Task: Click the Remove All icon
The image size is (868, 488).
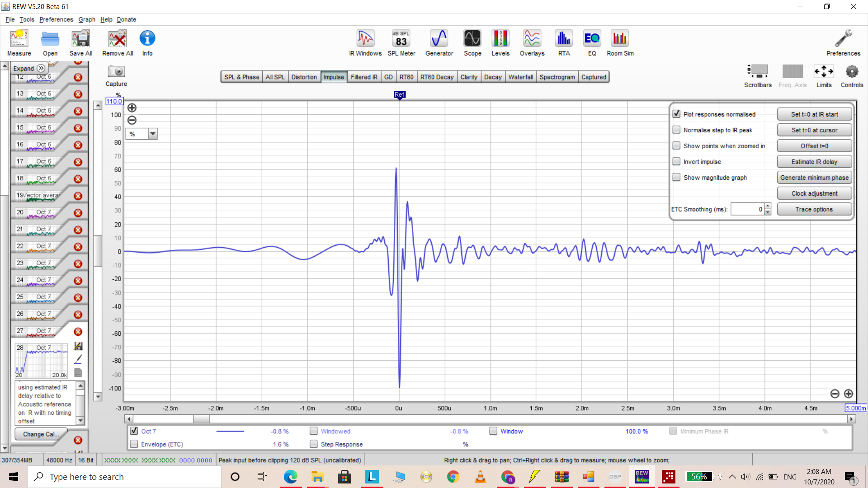Action: 118,43
